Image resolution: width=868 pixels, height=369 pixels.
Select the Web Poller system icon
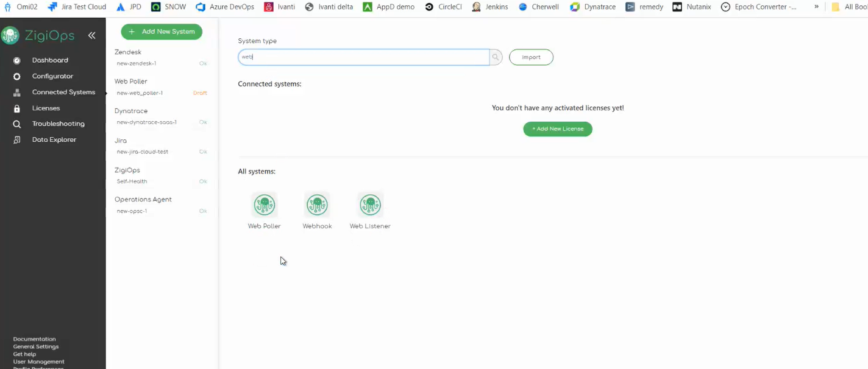(x=264, y=205)
